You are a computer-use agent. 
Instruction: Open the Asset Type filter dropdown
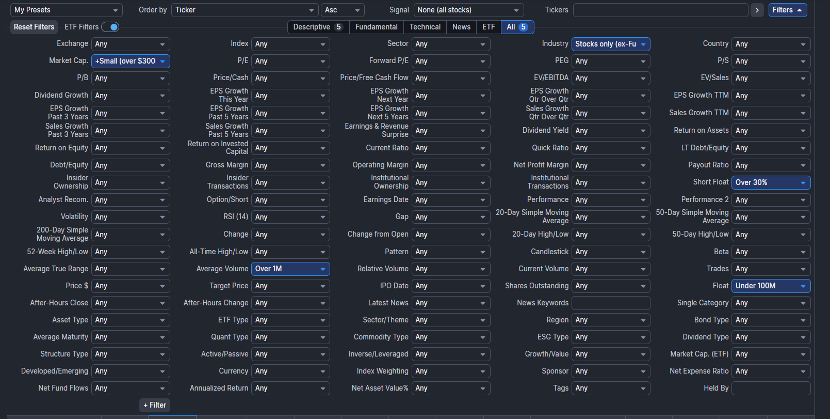click(x=130, y=320)
